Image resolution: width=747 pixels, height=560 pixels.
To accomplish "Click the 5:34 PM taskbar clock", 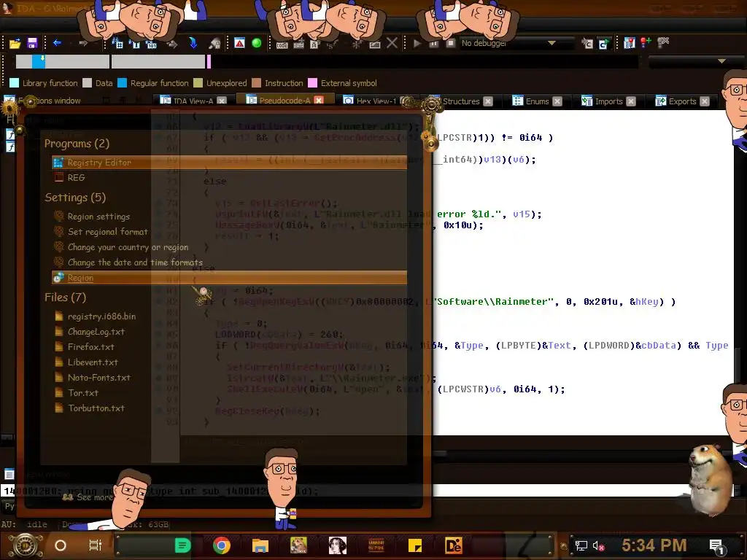I will pyautogui.click(x=654, y=545).
